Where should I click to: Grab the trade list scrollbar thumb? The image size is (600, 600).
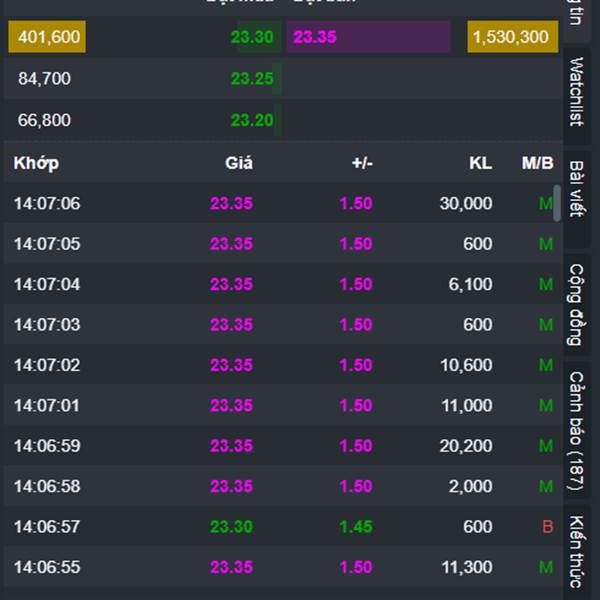coord(557,203)
